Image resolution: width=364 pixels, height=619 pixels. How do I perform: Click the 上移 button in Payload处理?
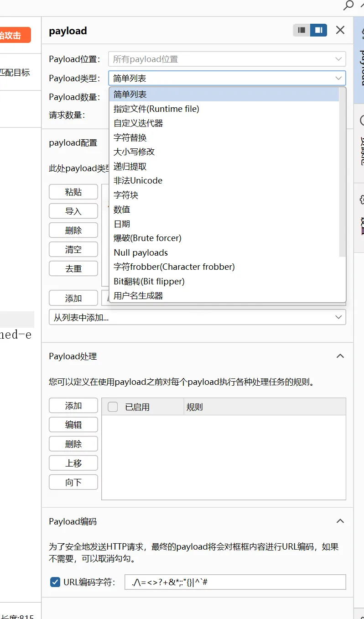pyautogui.click(x=73, y=463)
